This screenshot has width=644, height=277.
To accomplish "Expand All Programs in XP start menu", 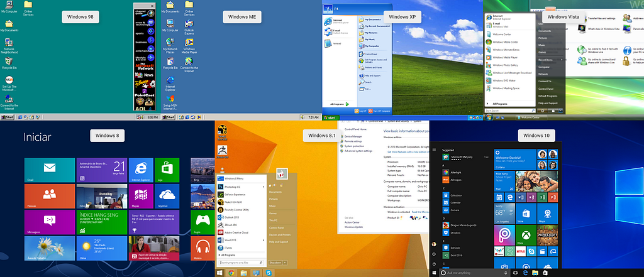I will coord(339,104).
